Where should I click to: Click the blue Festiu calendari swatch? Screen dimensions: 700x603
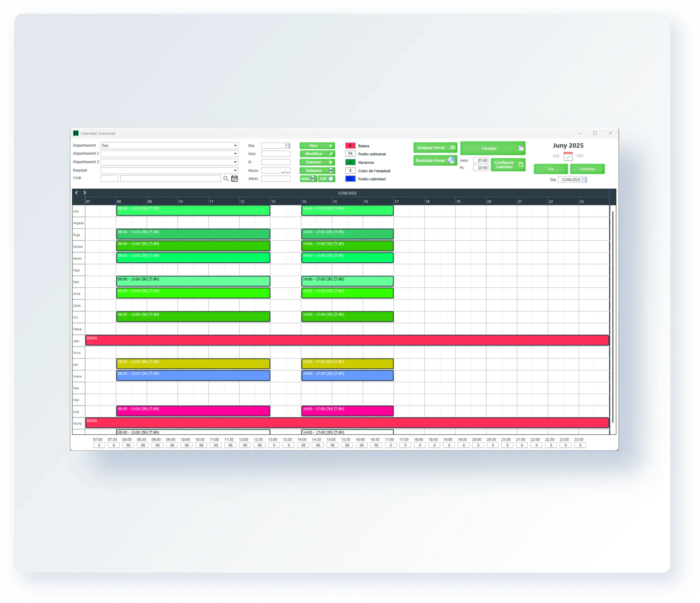350,179
